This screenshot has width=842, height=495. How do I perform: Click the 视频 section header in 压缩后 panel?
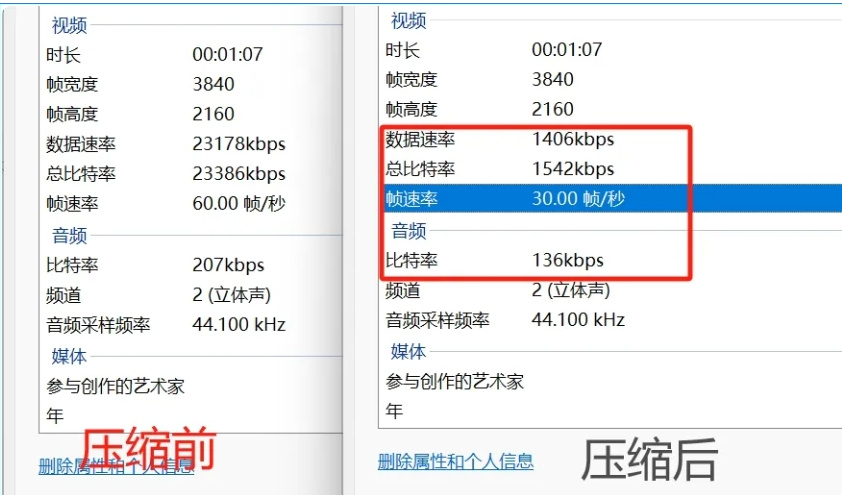[x=408, y=21]
